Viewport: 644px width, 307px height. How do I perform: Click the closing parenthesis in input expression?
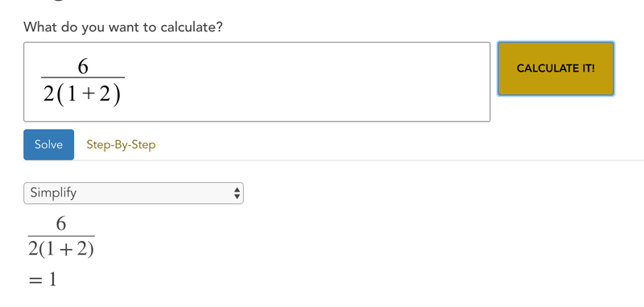click(x=117, y=95)
